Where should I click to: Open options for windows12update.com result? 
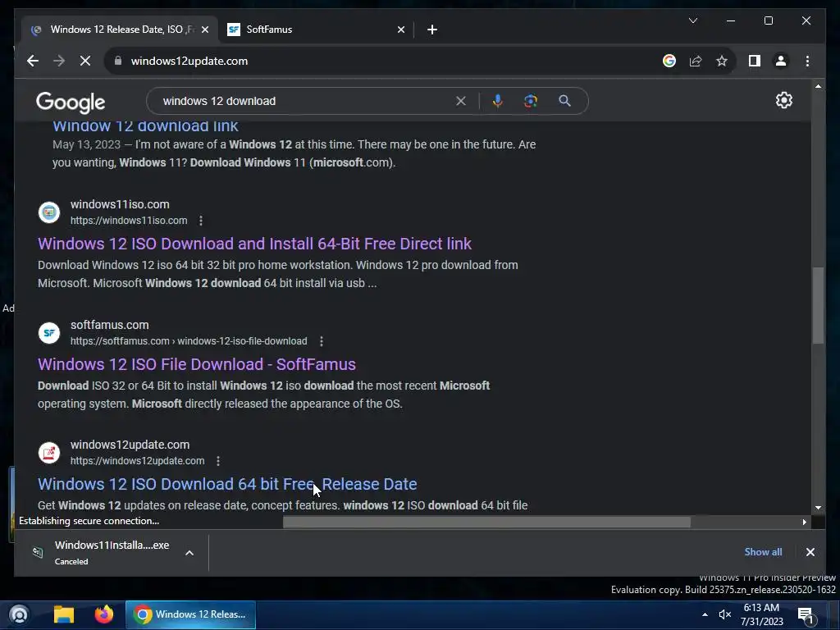(x=218, y=461)
